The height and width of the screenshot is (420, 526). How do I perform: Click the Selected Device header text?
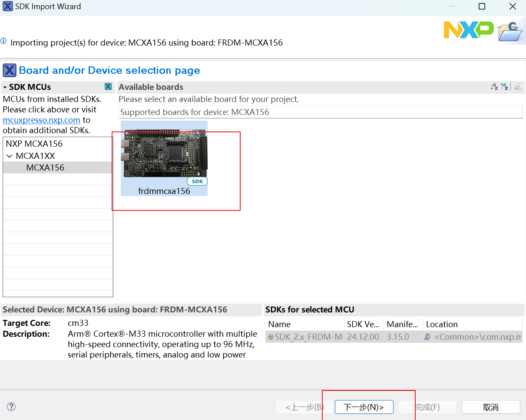(115, 309)
